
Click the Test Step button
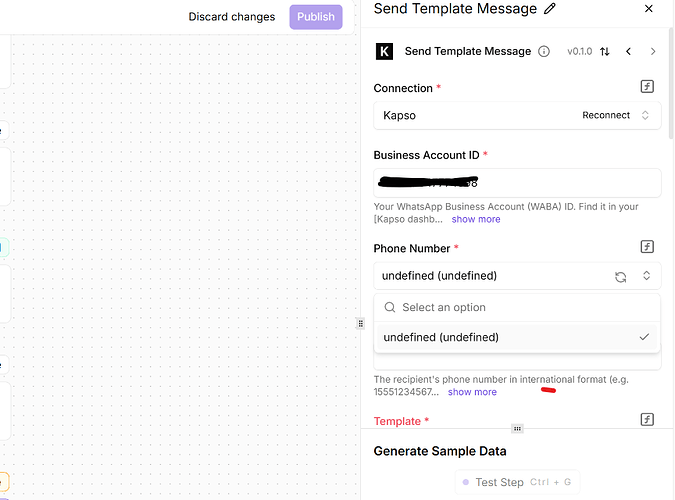[517, 482]
